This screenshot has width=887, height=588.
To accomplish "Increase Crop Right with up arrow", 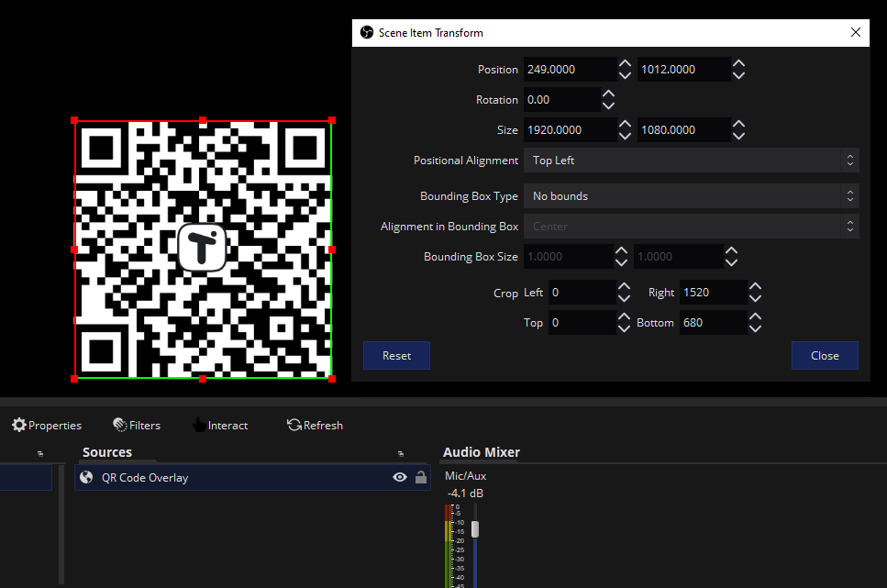I will pos(755,286).
